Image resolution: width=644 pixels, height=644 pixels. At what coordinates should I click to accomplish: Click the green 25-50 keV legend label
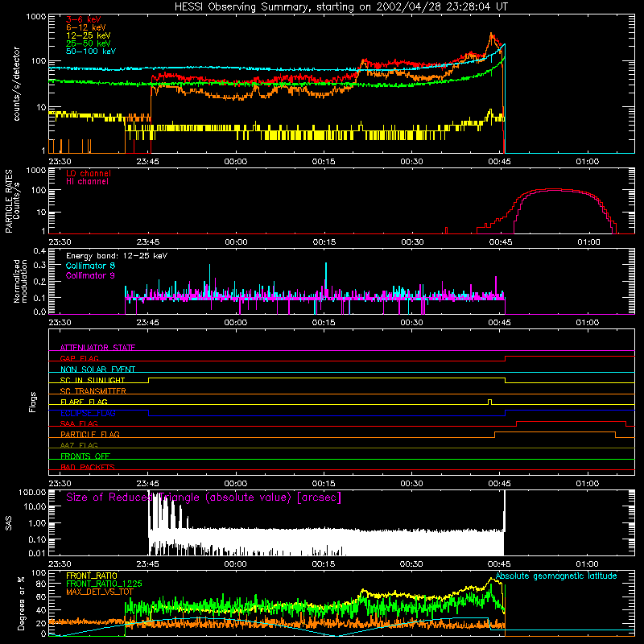click(x=88, y=43)
